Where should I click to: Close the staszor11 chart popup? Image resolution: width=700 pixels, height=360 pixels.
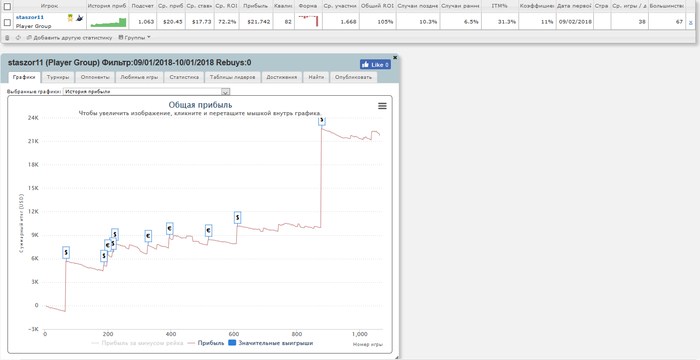pyautogui.click(x=395, y=57)
